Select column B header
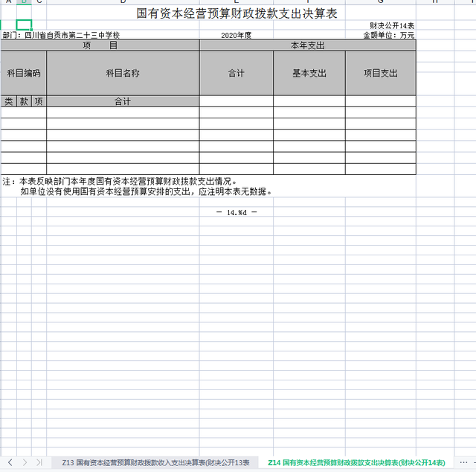Screen dimensions: 476x472 (x=24, y=2)
